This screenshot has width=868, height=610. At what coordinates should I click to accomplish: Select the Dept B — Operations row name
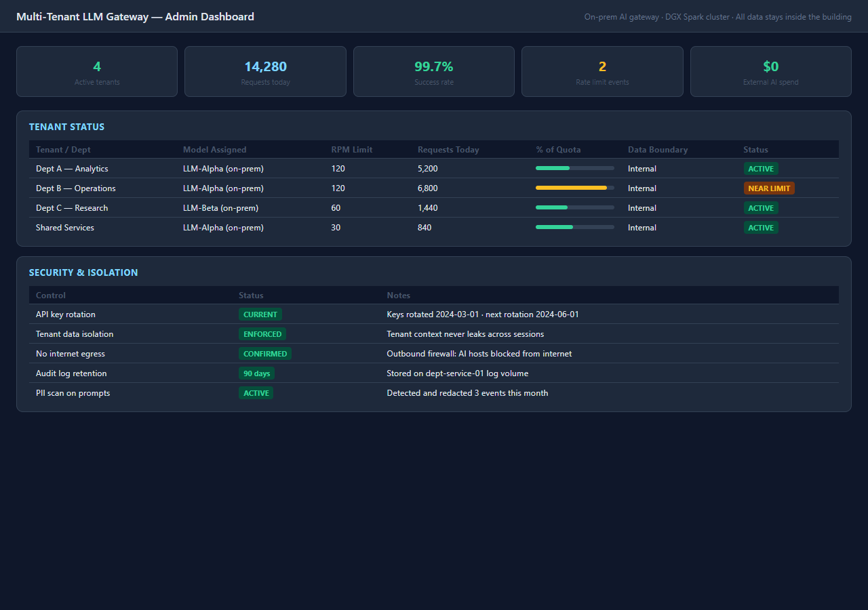76,188
